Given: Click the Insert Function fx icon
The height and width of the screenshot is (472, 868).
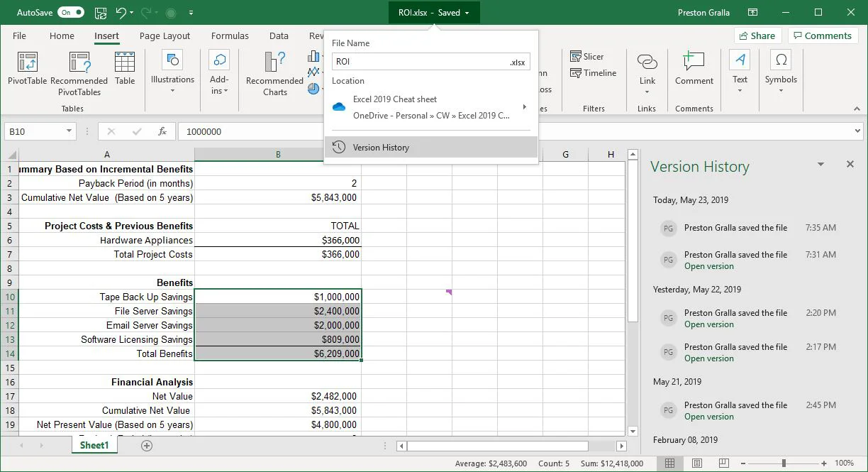Looking at the screenshot, I should pos(162,131).
